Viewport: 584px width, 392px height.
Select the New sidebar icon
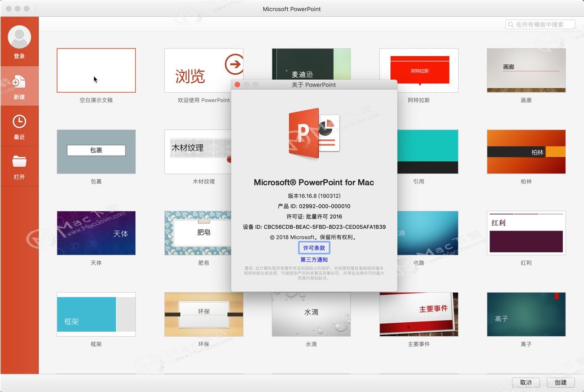(19, 81)
